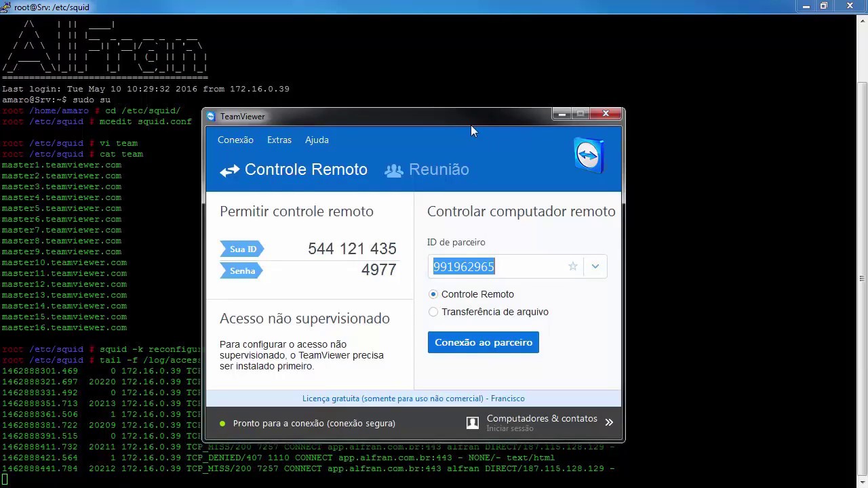868x488 pixels.
Task: Click master9.teamviewer.com line in terminal
Action: pos(62,251)
